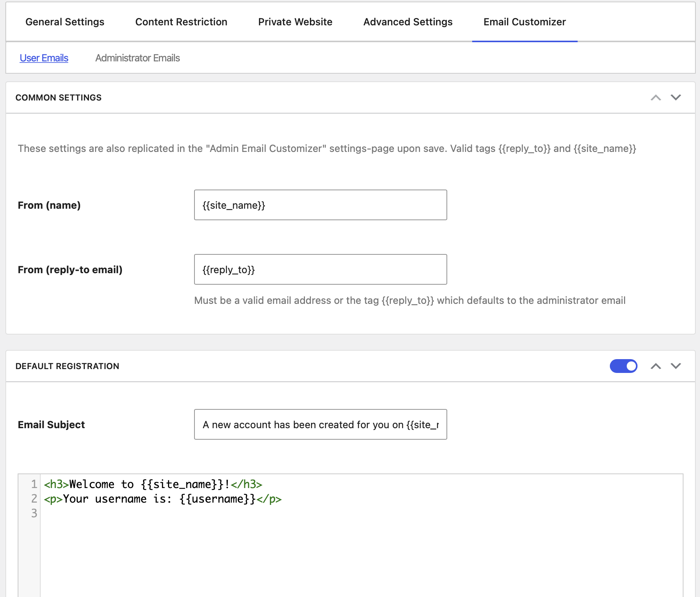Image resolution: width=700 pixels, height=597 pixels.
Task: Move Common Settings panel down
Action: (675, 97)
